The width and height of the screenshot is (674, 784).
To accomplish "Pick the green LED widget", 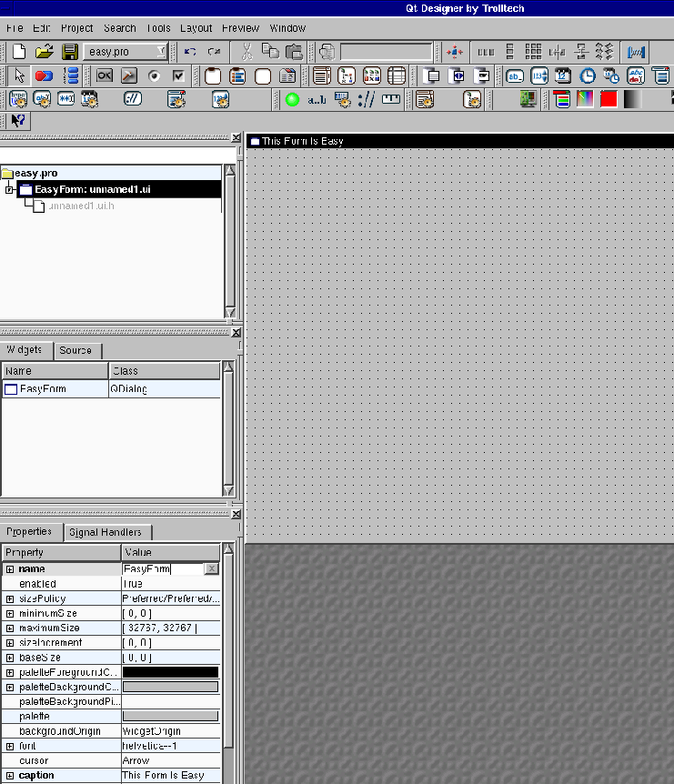I will tap(293, 99).
